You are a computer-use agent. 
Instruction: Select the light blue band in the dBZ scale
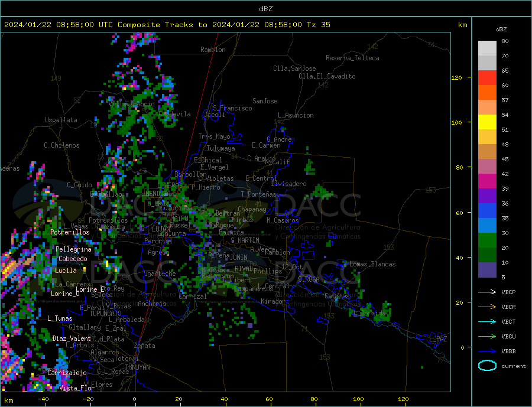[x=487, y=226]
